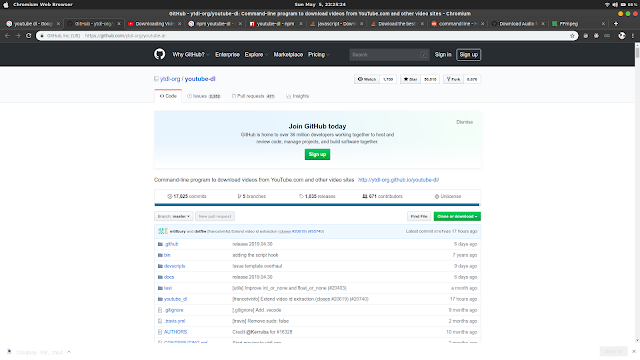Open the Apple menu icon
The width and height of the screenshot is (640, 360).
(6, 4)
